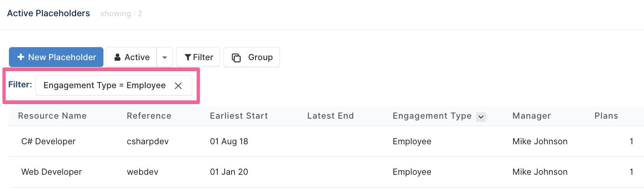
Task: Sort by Reference column header
Action: [x=149, y=116]
